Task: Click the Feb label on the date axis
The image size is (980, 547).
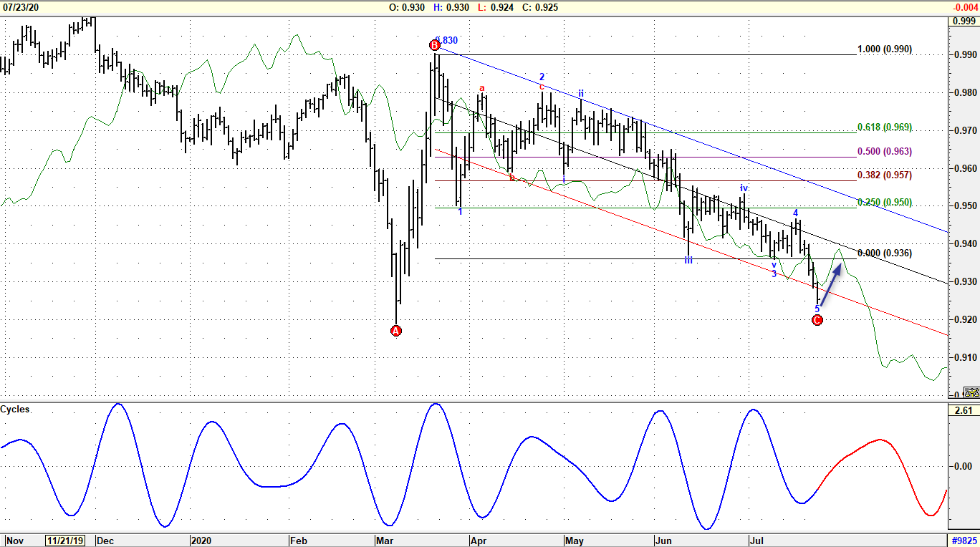Action: pos(299,541)
